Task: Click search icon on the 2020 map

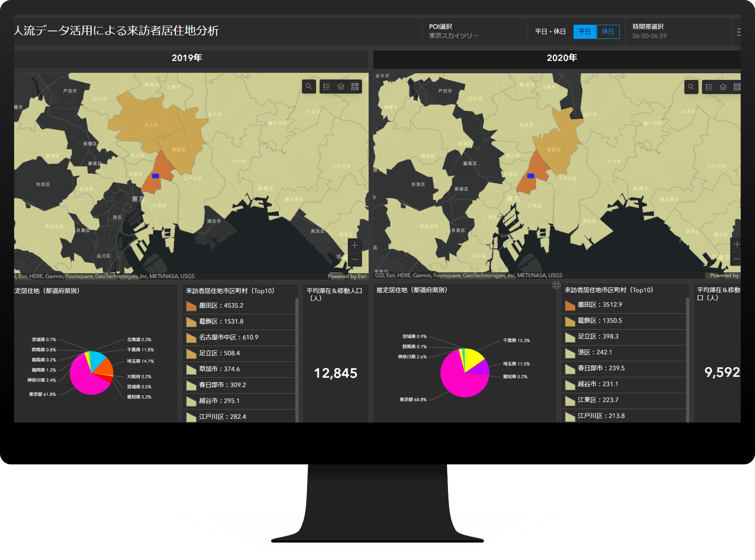Action: point(691,87)
